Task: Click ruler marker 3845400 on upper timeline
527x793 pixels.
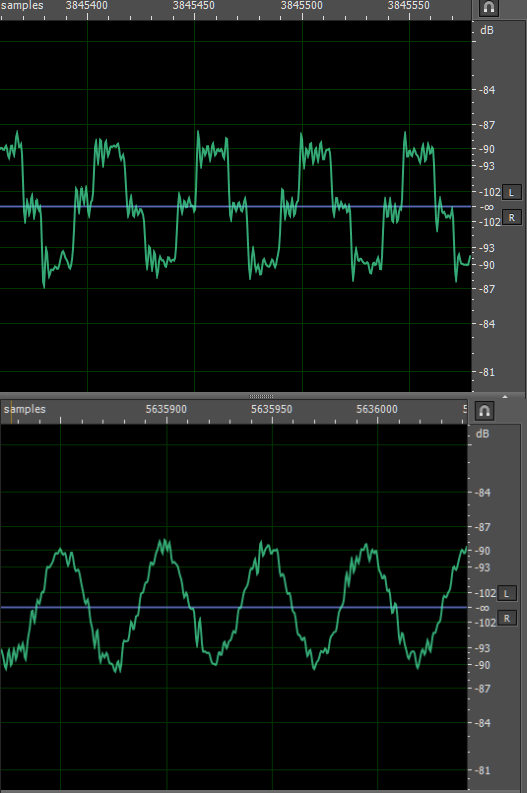Action: 86,6
